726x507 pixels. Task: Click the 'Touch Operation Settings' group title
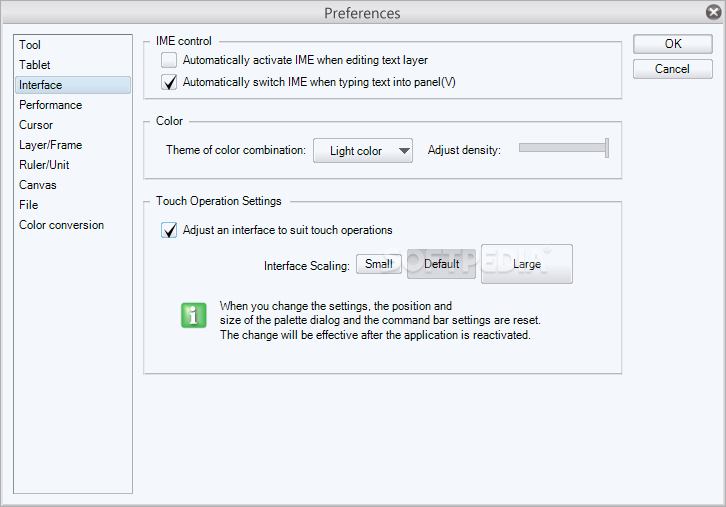pos(219,201)
